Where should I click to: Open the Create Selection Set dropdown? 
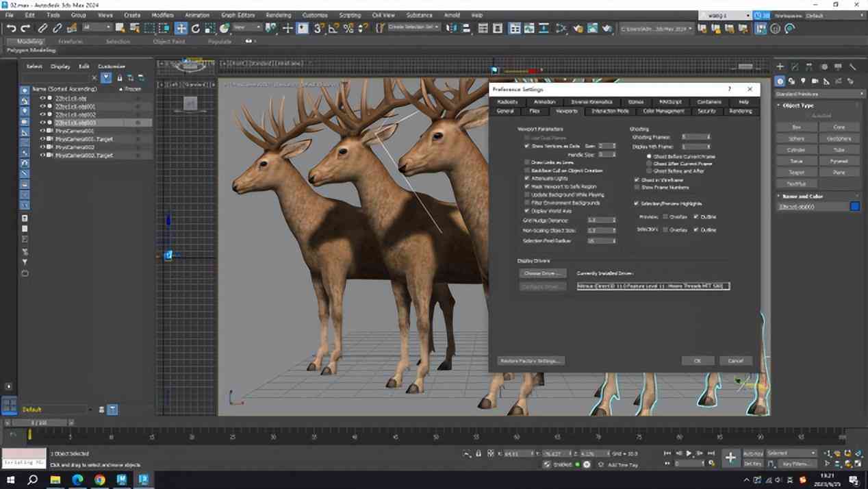pyautogui.click(x=414, y=28)
